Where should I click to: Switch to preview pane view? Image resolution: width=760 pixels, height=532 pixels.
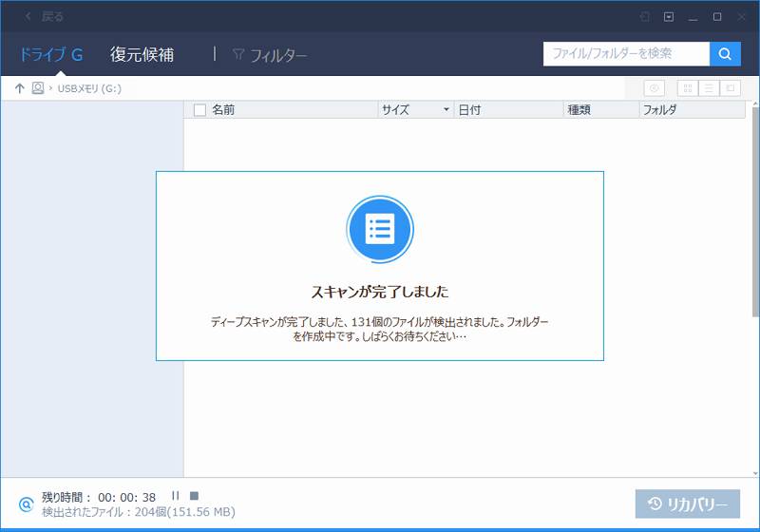[x=730, y=88]
